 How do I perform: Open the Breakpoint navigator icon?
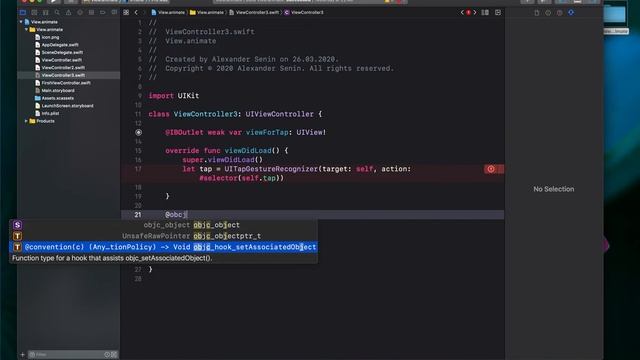[x=103, y=13]
